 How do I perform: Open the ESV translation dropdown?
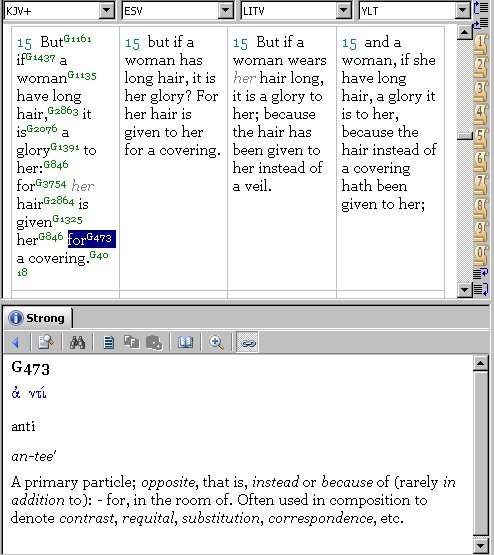tap(225, 11)
